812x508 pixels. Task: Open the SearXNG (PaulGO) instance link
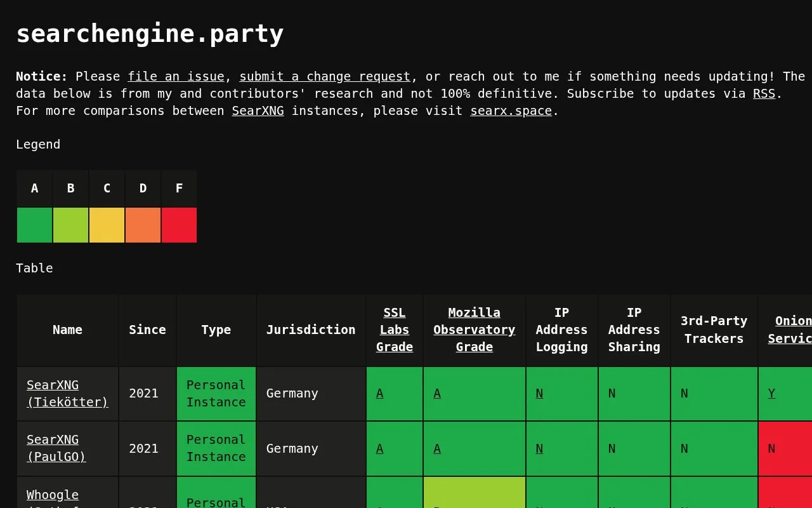pyautogui.click(x=56, y=448)
